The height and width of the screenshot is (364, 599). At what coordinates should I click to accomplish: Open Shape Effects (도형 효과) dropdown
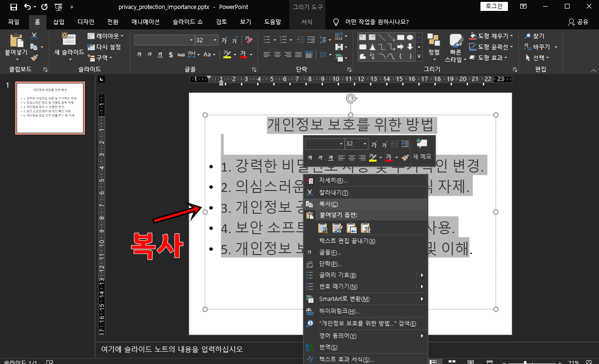(x=488, y=58)
